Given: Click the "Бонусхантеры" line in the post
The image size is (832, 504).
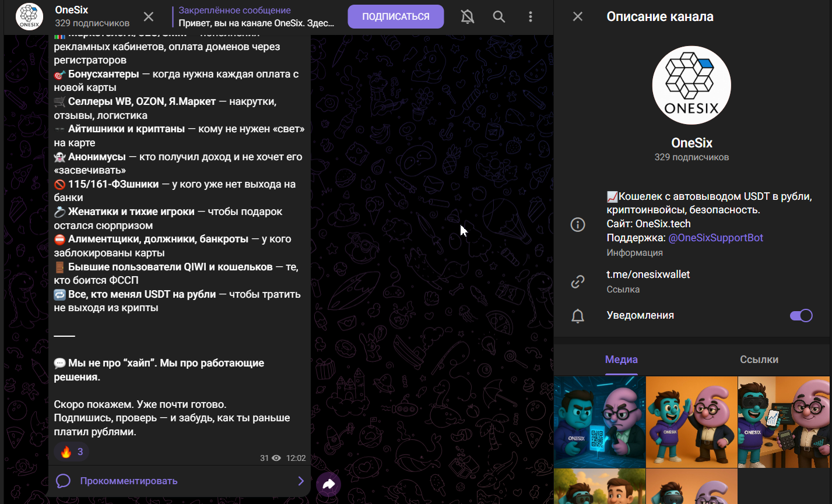Looking at the screenshot, I should pyautogui.click(x=104, y=74).
